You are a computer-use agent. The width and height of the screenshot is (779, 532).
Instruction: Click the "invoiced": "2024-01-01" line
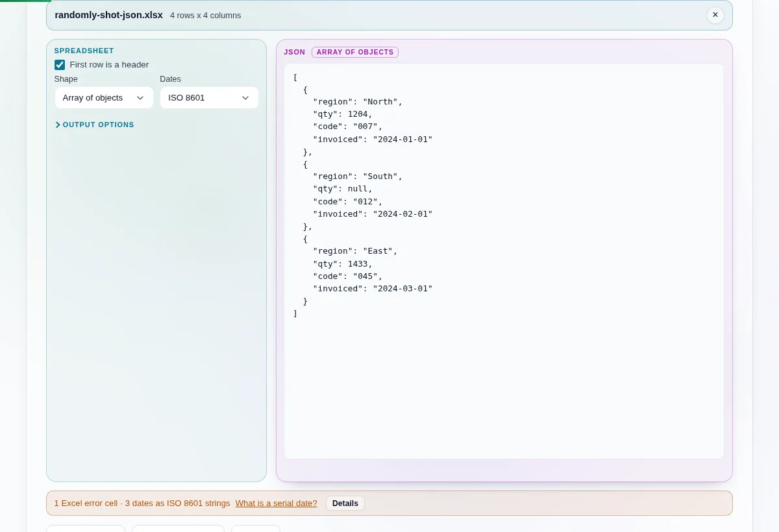click(x=373, y=139)
